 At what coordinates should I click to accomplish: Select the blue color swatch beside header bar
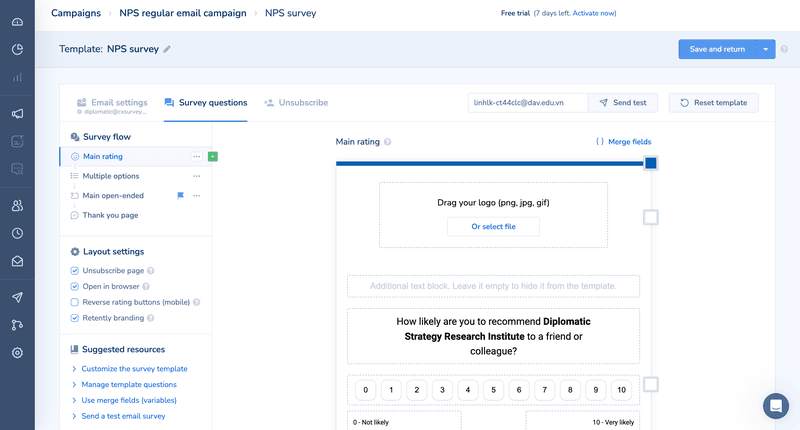coord(650,163)
